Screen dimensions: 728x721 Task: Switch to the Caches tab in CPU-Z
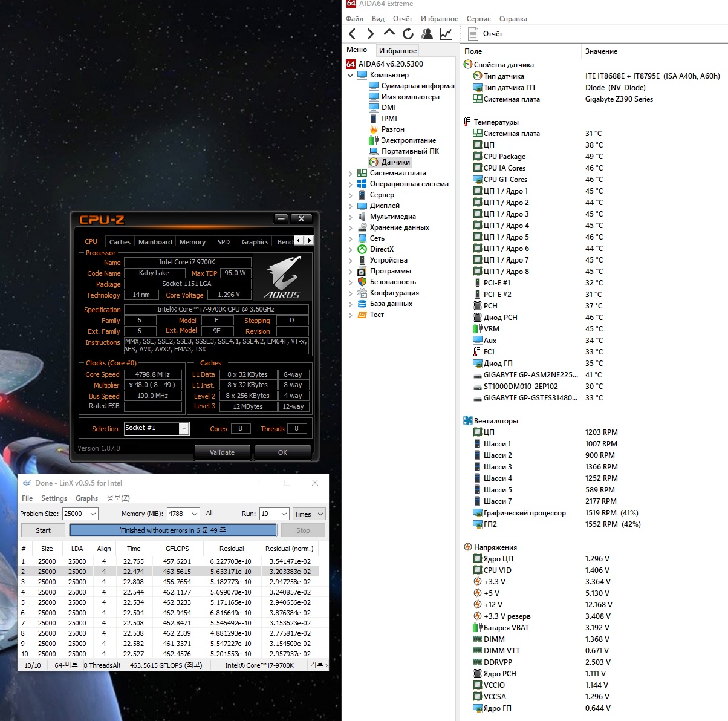[120, 242]
